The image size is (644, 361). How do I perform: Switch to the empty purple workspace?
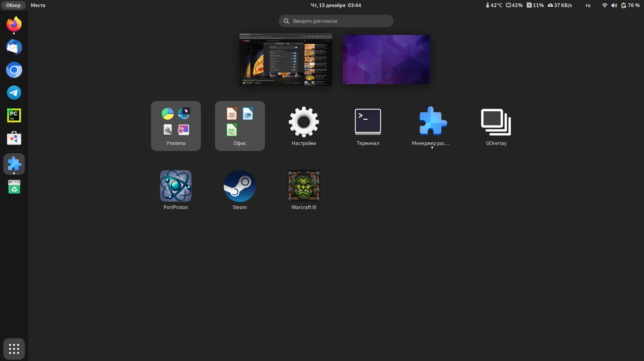[x=386, y=59]
